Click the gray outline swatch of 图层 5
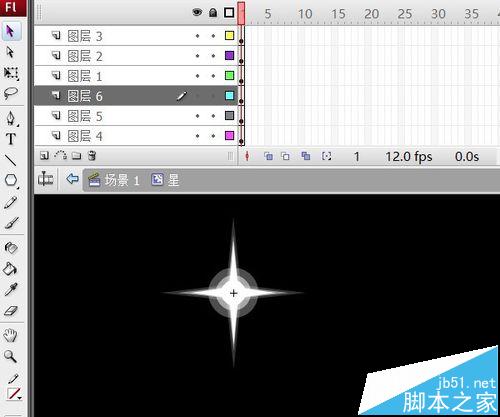Screen dimensions: 500x417 [229, 116]
